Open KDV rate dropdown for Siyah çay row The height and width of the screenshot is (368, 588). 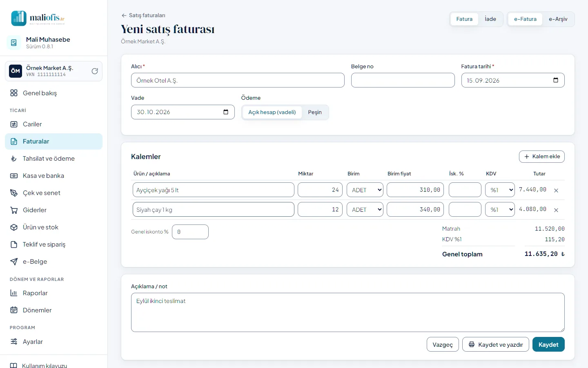(x=500, y=209)
